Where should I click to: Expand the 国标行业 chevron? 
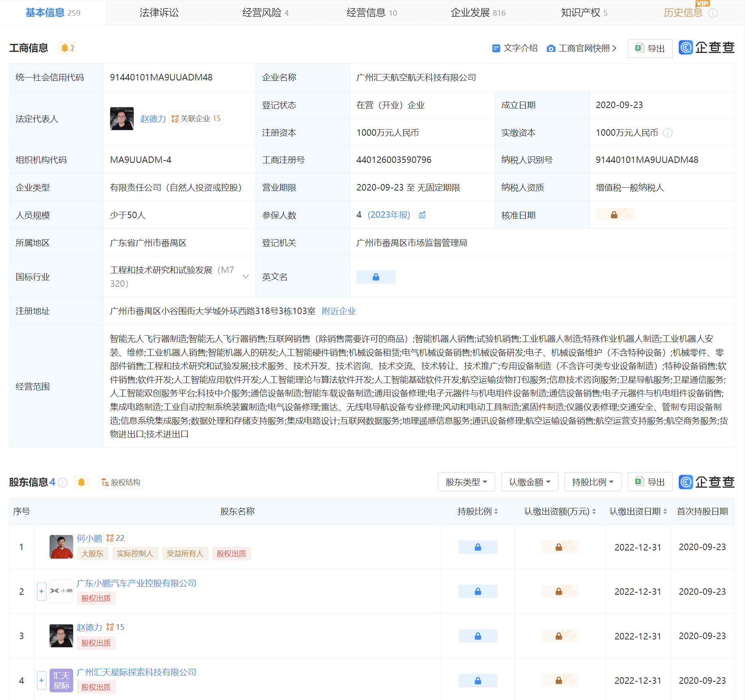click(x=245, y=277)
